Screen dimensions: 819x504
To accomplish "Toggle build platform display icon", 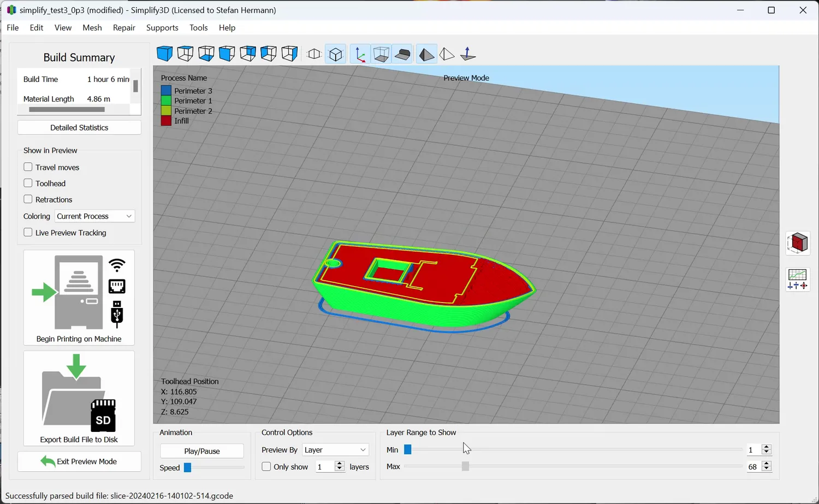I will [402, 54].
